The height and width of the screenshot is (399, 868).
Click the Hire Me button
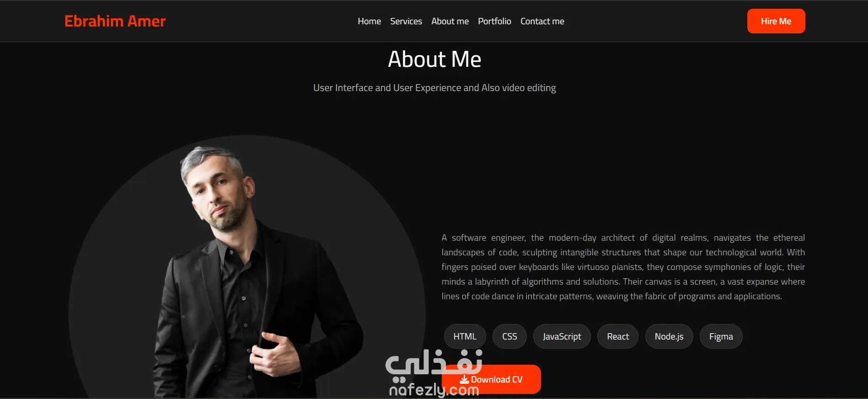pos(776,21)
